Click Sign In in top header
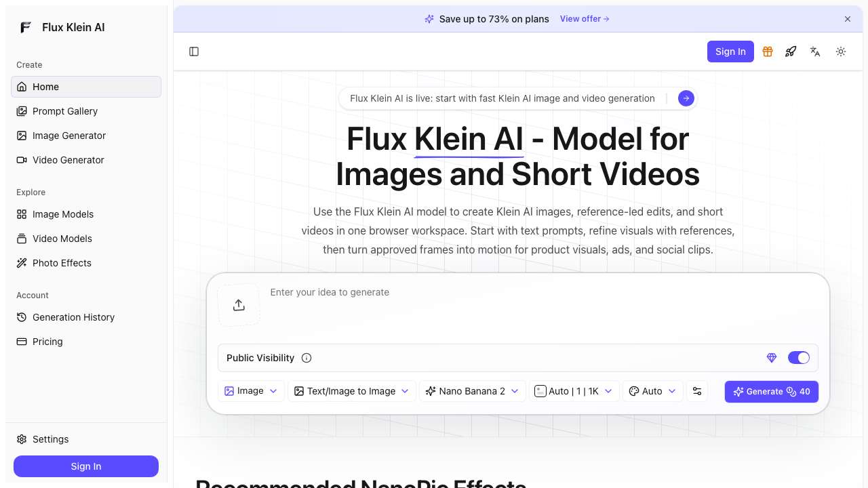 click(x=730, y=52)
